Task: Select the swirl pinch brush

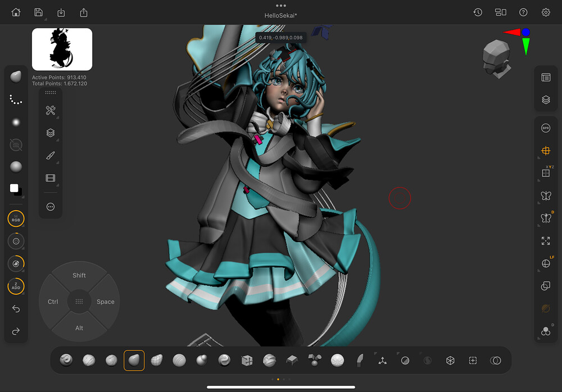Action: pyautogui.click(x=224, y=360)
